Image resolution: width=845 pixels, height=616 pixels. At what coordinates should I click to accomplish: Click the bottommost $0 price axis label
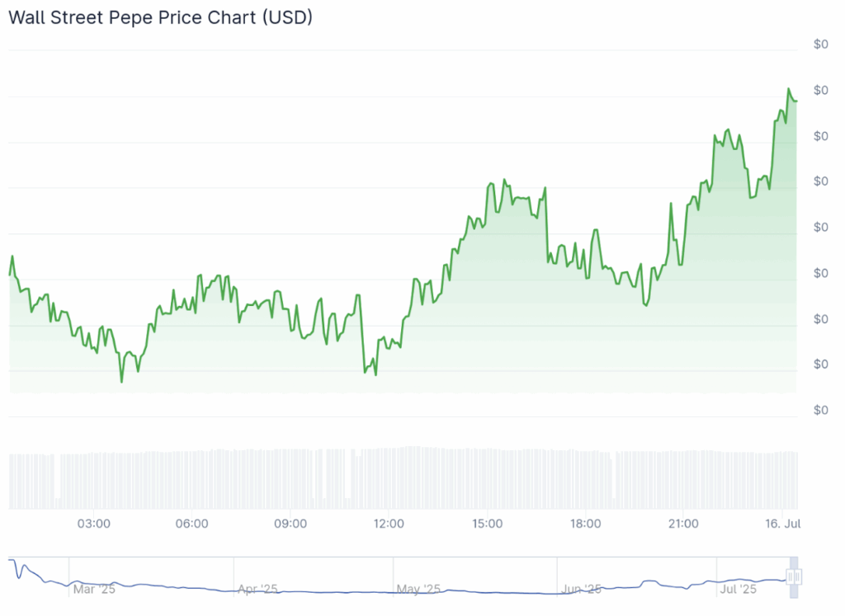click(820, 410)
